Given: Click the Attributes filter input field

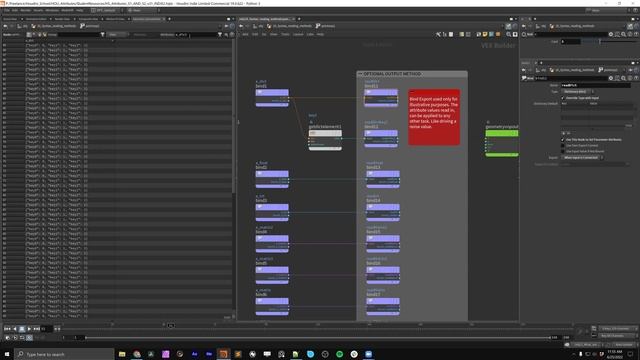Looking at the screenshot, I should tap(196, 35).
